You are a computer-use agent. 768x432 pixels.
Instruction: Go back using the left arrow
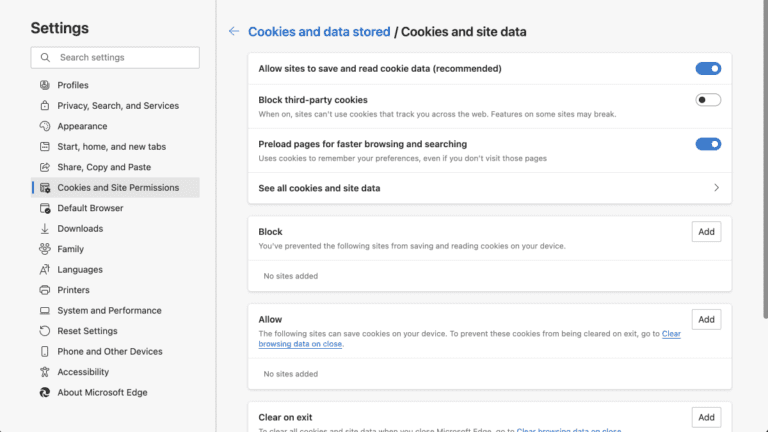coord(234,32)
